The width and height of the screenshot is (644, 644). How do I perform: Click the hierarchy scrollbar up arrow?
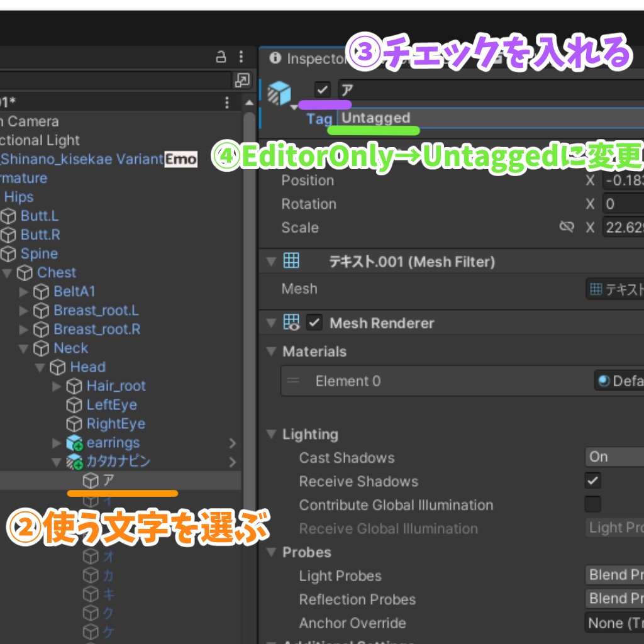click(249, 103)
